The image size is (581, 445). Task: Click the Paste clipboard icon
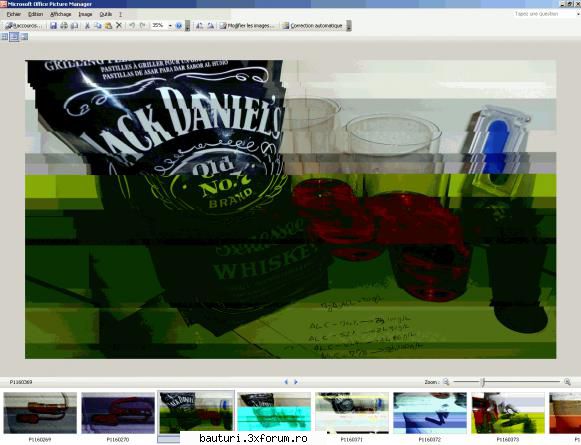click(x=108, y=26)
